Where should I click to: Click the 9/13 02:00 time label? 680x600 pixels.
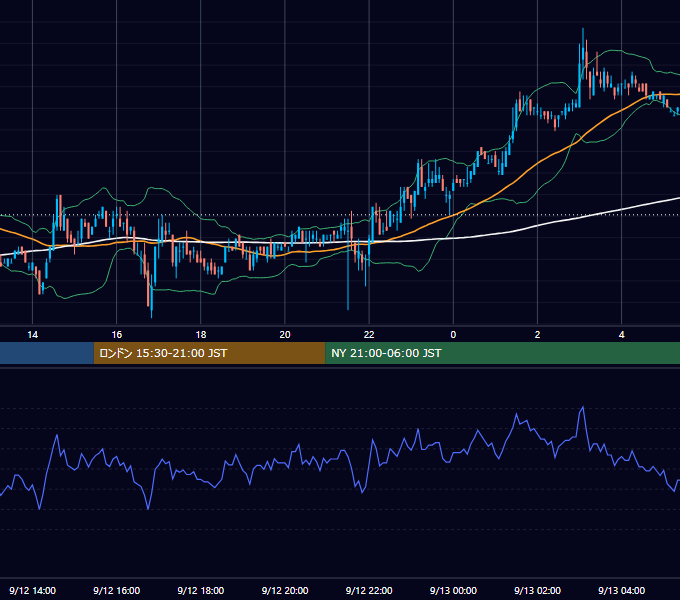537,590
